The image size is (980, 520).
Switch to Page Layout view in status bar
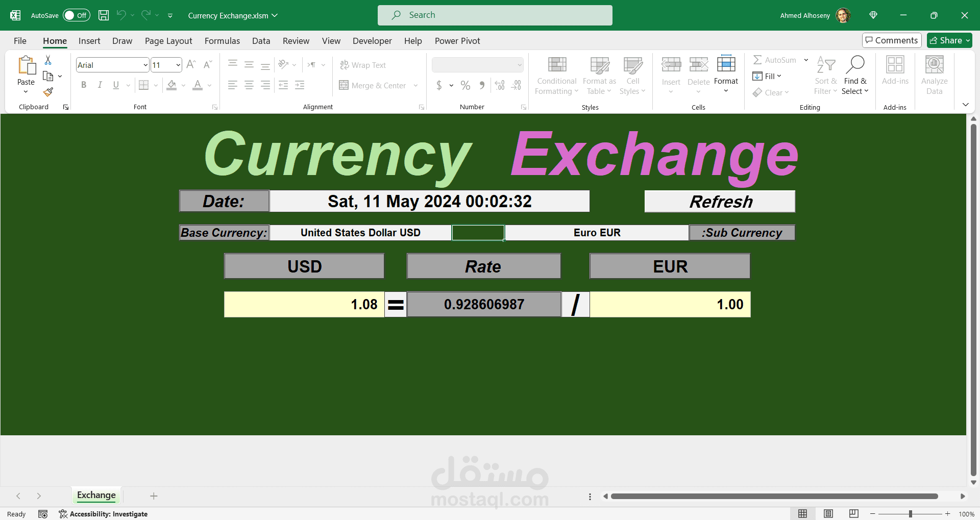pyautogui.click(x=828, y=513)
